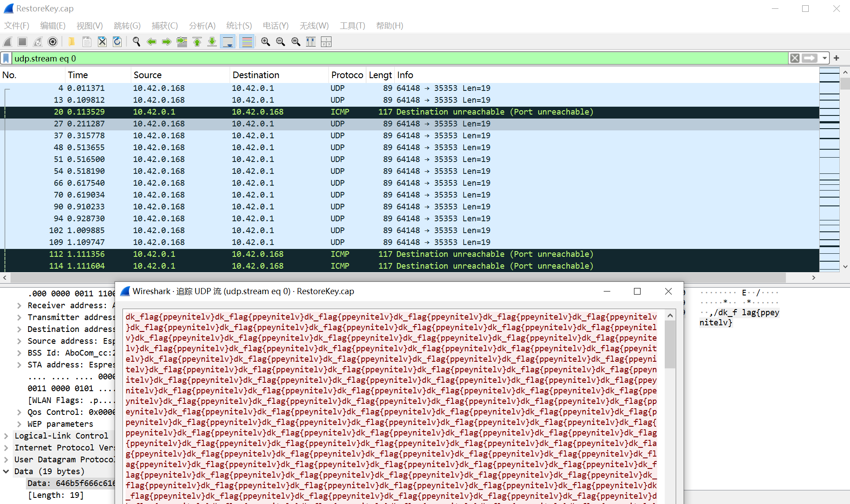Select the [Length: 19] detail line
The width and height of the screenshot is (850, 504).
pyautogui.click(x=56, y=495)
